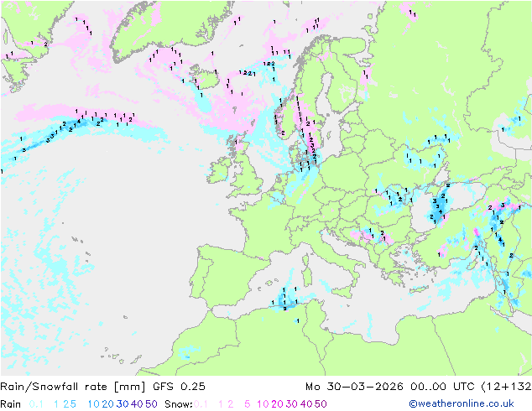Select snow legend value 2
The width and height of the screenshot is (532, 411).
[231, 404]
